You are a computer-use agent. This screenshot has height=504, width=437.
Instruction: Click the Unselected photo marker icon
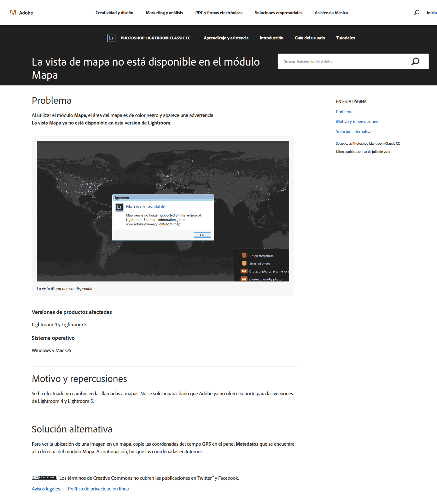pos(244,256)
